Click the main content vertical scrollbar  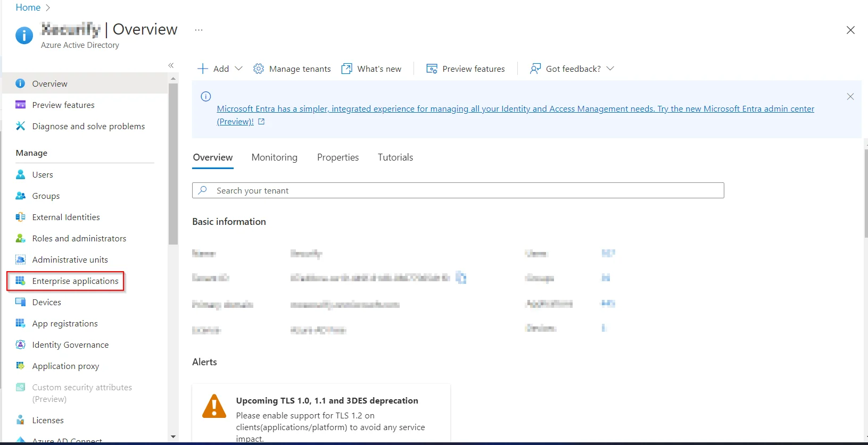(x=865, y=193)
